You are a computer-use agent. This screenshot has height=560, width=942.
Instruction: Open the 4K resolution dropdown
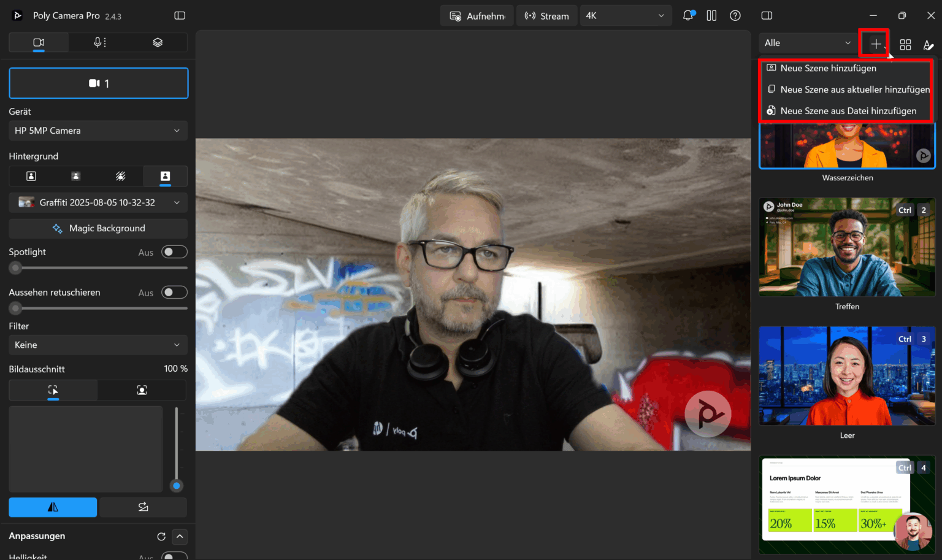(x=626, y=16)
